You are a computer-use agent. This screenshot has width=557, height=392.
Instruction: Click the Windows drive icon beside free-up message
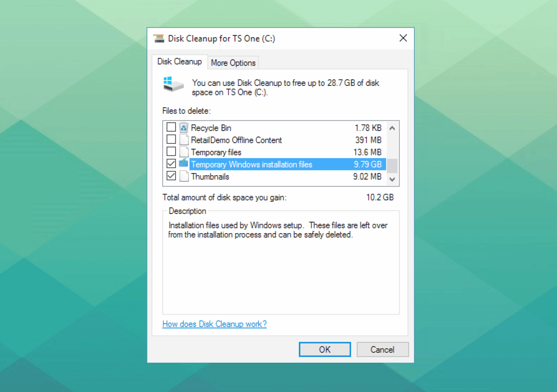173,84
